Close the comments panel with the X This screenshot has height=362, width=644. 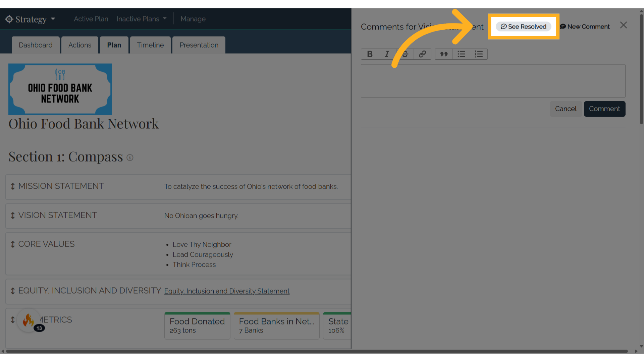coord(624,25)
